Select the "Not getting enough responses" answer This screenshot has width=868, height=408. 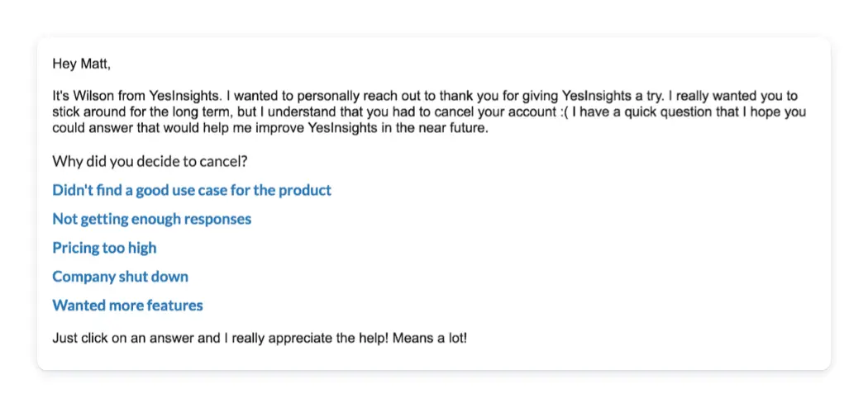point(151,220)
